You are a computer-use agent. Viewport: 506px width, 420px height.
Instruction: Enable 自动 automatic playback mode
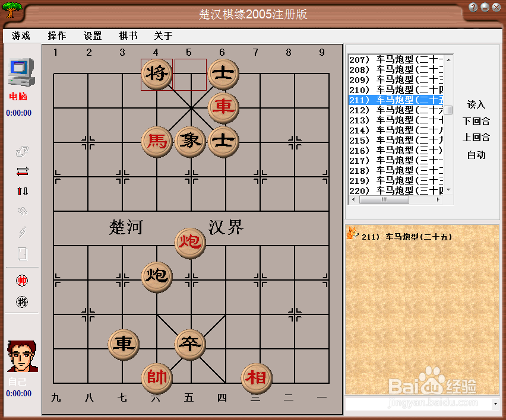point(476,155)
